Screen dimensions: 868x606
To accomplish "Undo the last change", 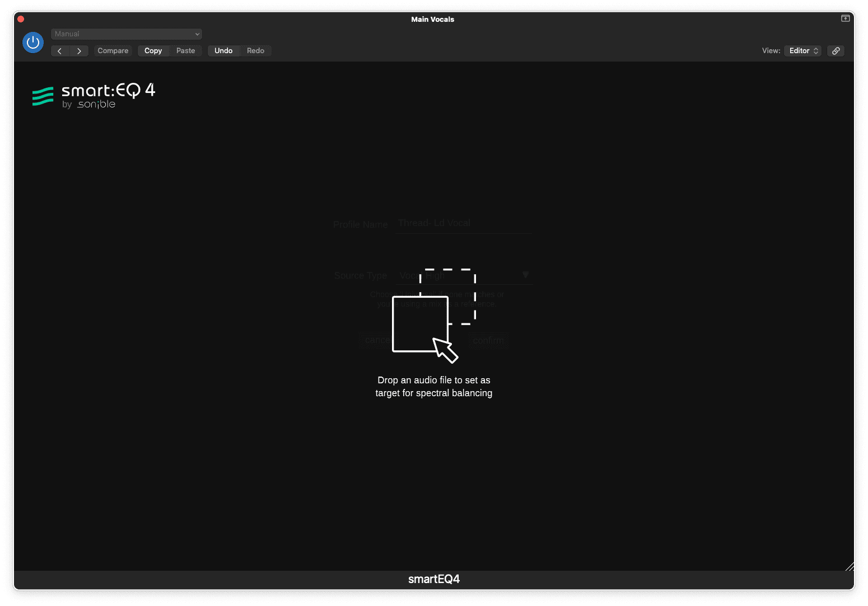I will click(x=223, y=51).
